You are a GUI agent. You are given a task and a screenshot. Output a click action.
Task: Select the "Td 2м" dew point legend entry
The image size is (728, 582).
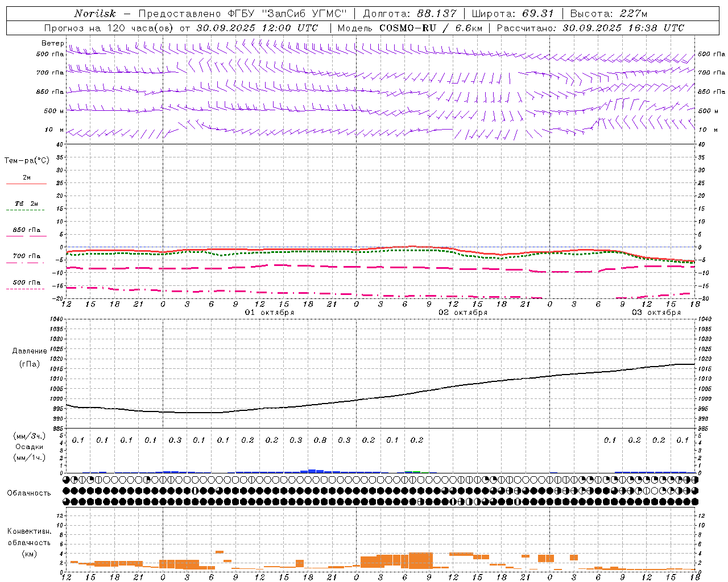click(x=26, y=203)
